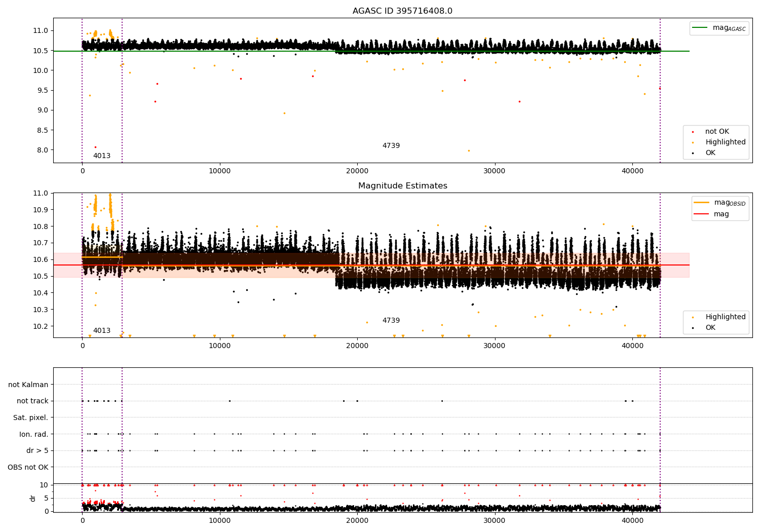760x532 pixels.
Task: Click the 'dr > 5' row label
Action: click(x=37, y=450)
